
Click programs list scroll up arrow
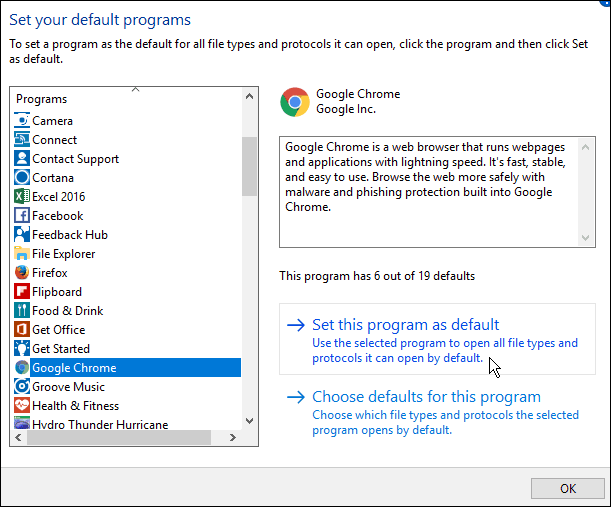(249, 96)
